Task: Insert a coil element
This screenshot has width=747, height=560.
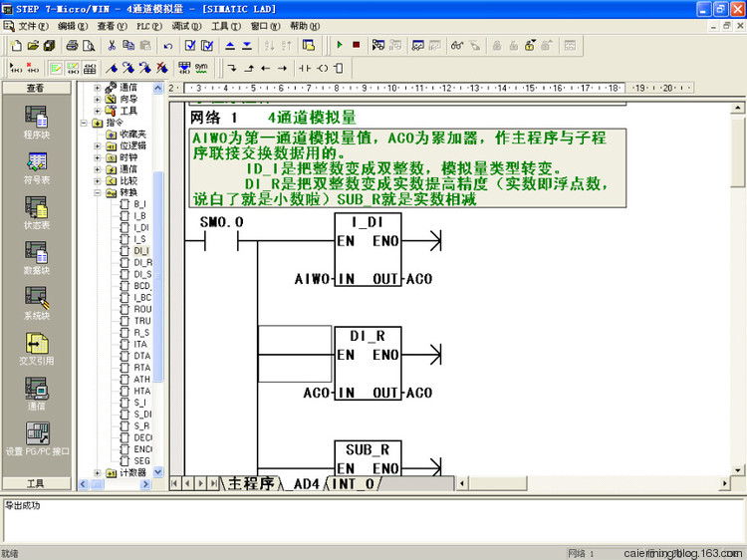Action: point(323,68)
